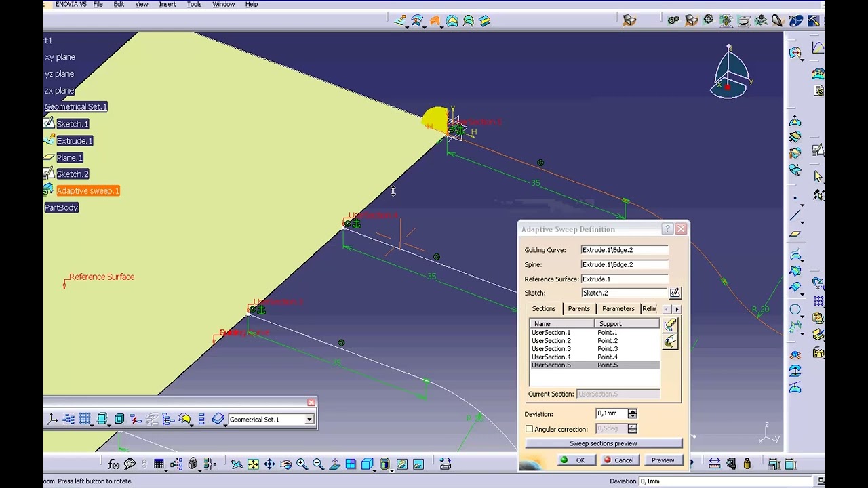868x488 pixels.
Task: Click the Normal View icon
Action: tap(334, 464)
